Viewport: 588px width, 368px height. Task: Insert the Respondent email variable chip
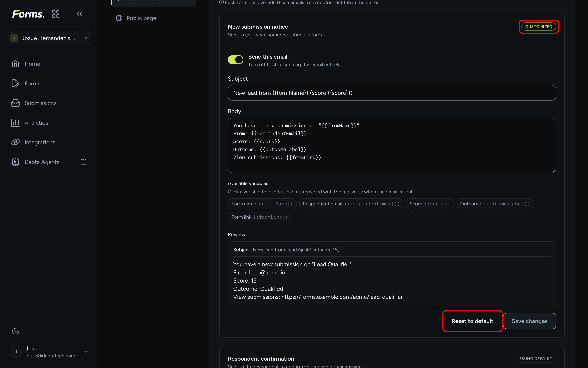[351, 204]
